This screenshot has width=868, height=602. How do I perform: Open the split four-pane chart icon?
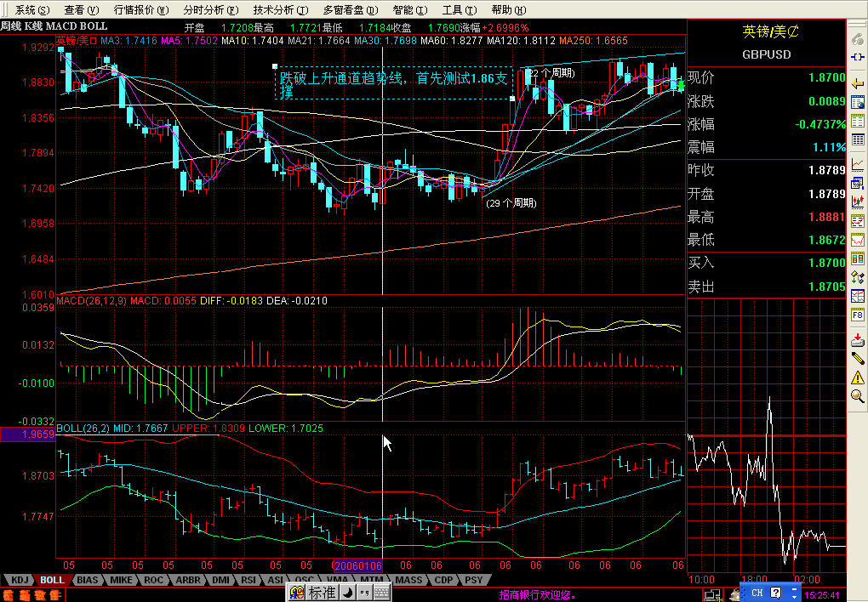pos(858,296)
